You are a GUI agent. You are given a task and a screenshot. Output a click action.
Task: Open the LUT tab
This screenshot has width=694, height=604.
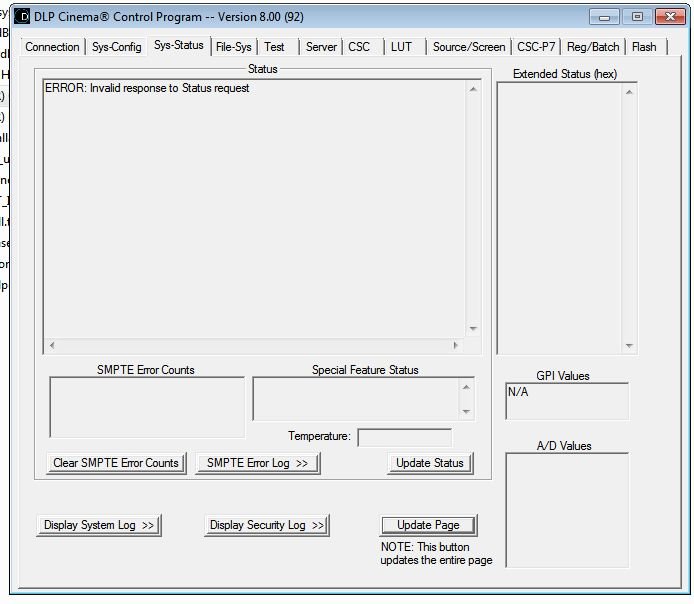(x=401, y=47)
